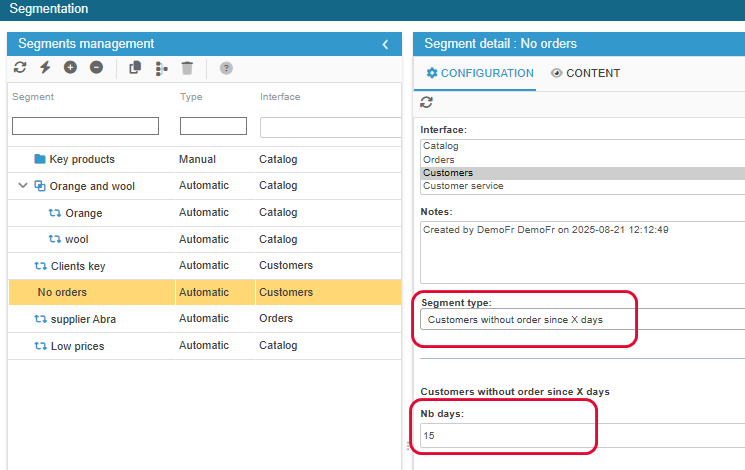Click the Interface column filter field
The height and width of the screenshot is (470, 745).
point(331,128)
